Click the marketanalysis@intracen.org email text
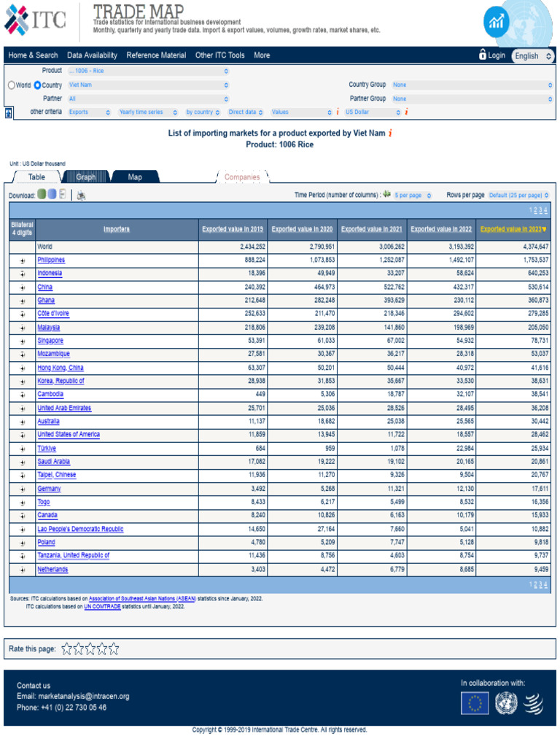 tap(84, 697)
